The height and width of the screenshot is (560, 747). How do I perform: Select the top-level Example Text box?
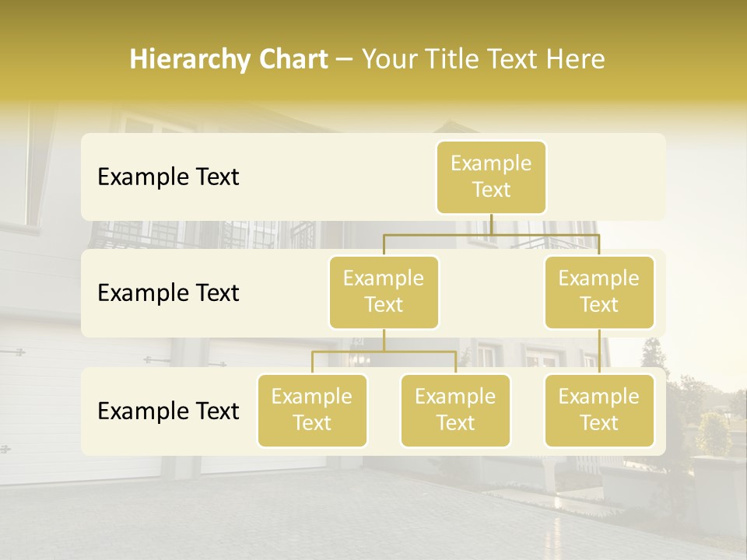491,177
